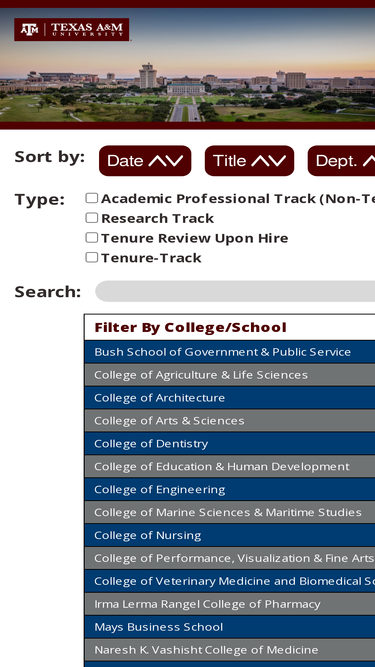375x667 pixels.
Task: Tick Tenure Review Upon Hire checkbox
Action: [x=92, y=237]
